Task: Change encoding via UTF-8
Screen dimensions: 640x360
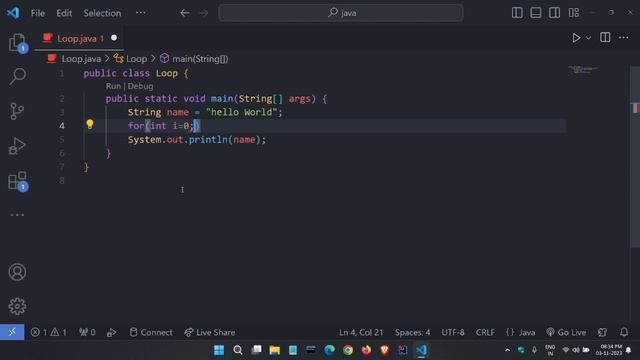Action: [x=453, y=332]
